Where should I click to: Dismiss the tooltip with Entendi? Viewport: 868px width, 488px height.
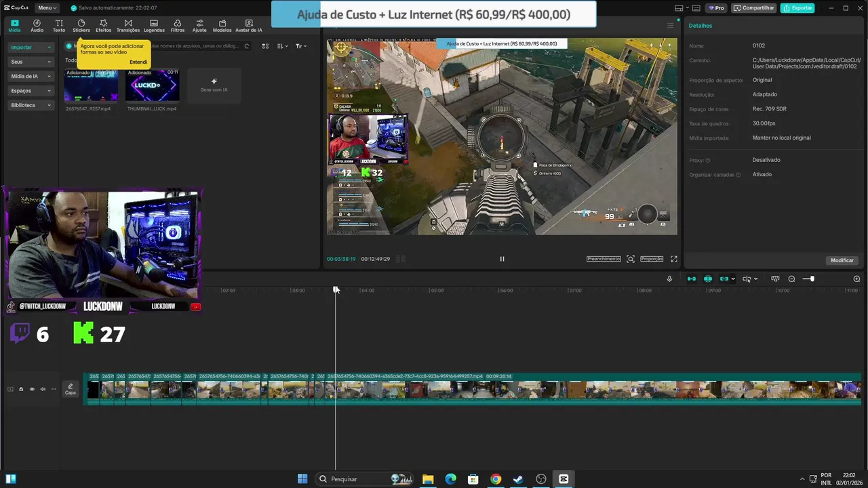coord(138,62)
